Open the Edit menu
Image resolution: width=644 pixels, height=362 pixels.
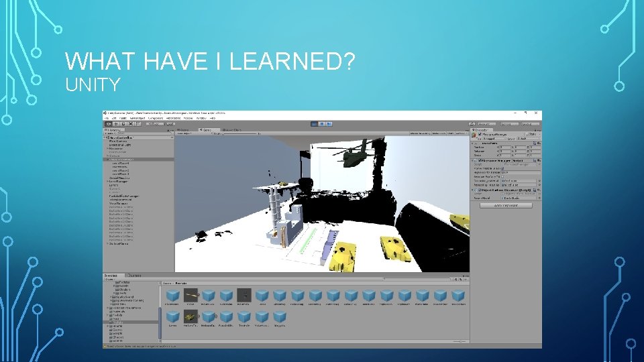pyautogui.click(x=114, y=118)
